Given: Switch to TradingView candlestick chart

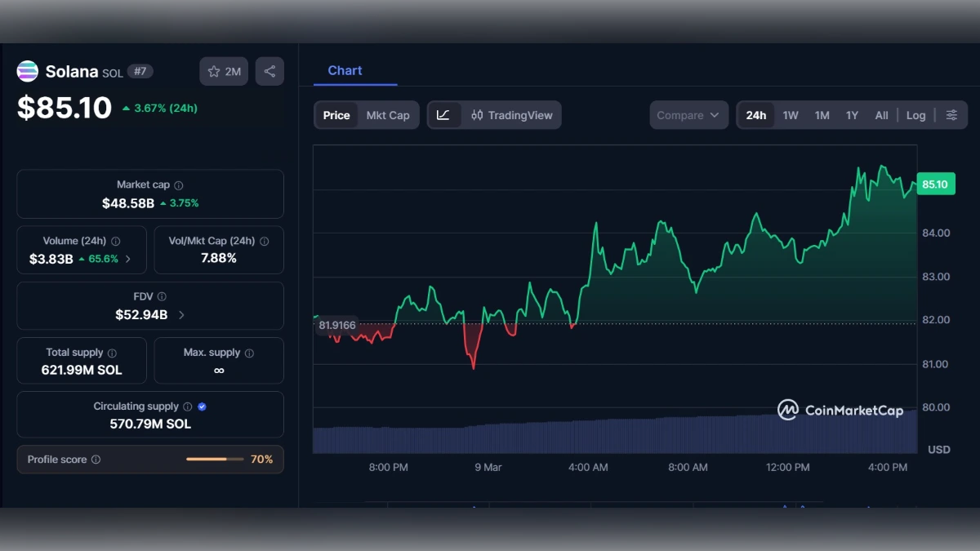Looking at the screenshot, I should (x=501, y=115).
